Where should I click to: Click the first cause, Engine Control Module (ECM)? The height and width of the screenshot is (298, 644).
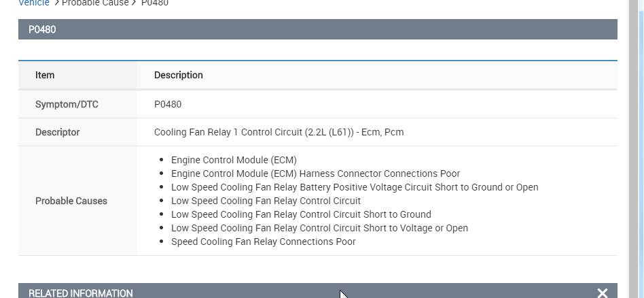[234, 160]
